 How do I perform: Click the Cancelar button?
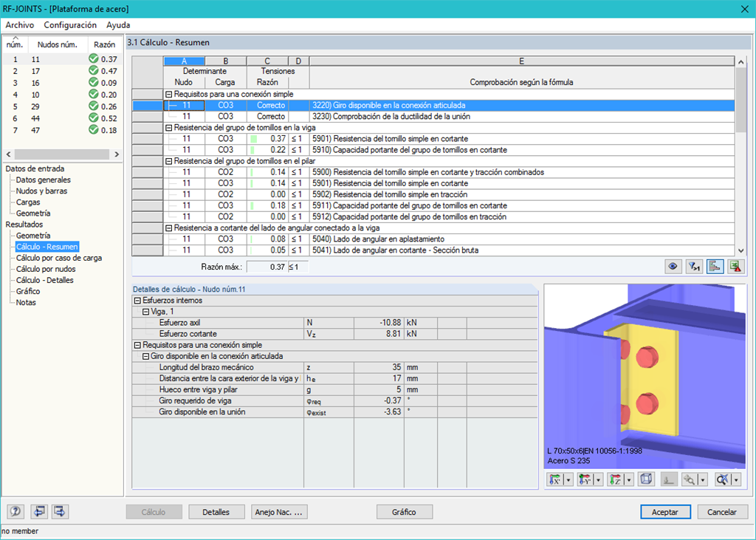(722, 512)
